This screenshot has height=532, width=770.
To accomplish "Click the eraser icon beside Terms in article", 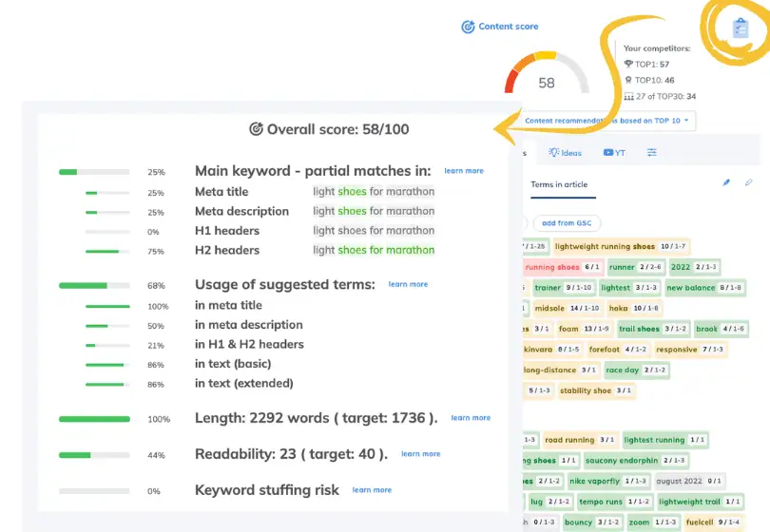I will [x=748, y=182].
